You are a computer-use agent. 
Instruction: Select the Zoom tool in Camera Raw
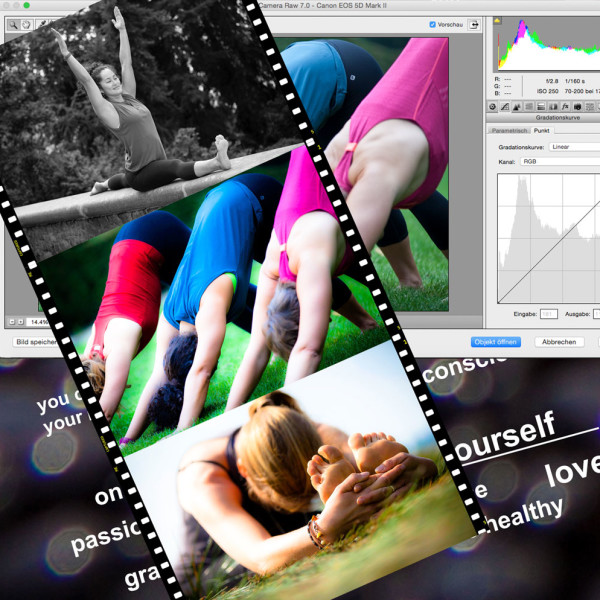(x=13, y=25)
